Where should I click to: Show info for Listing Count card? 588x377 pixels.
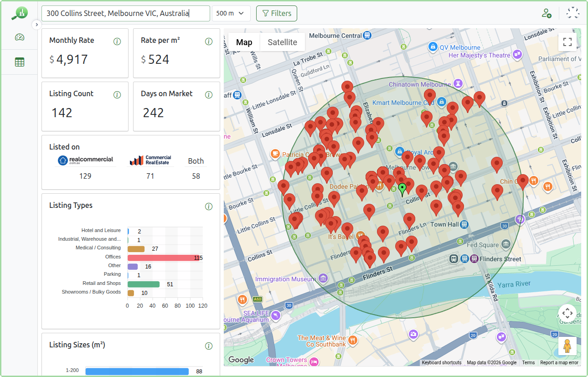117,95
